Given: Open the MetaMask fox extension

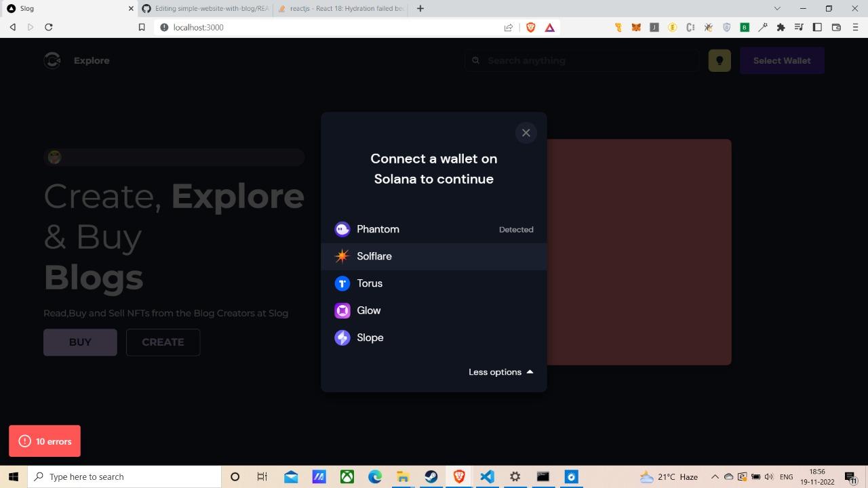Looking at the screenshot, I should 636,27.
